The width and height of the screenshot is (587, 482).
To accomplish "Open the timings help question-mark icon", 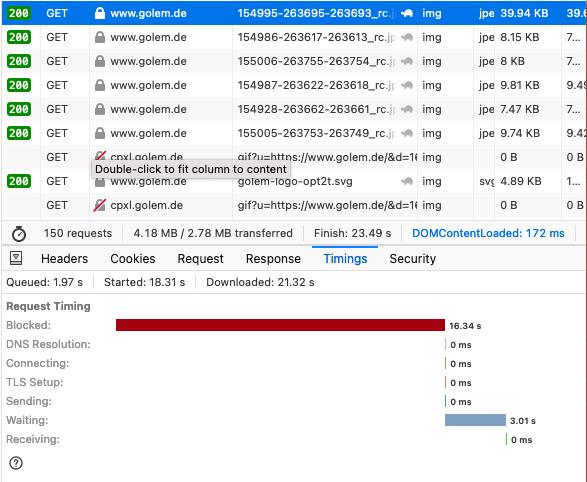I will click(x=16, y=463).
